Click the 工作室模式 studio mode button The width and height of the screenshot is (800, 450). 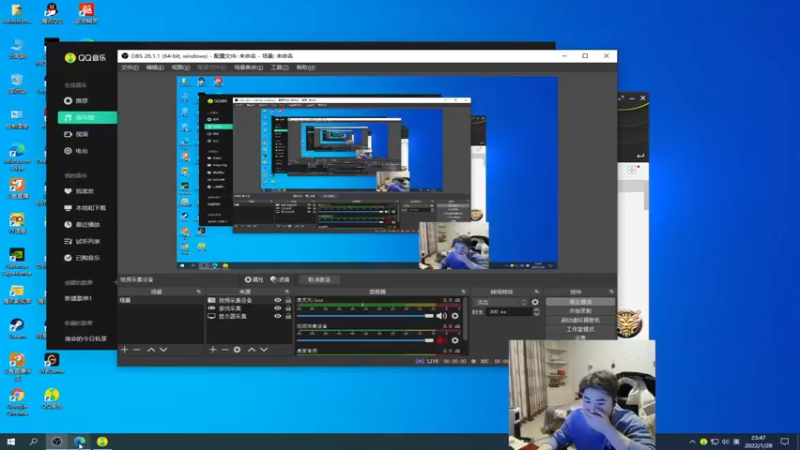tap(580, 329)
